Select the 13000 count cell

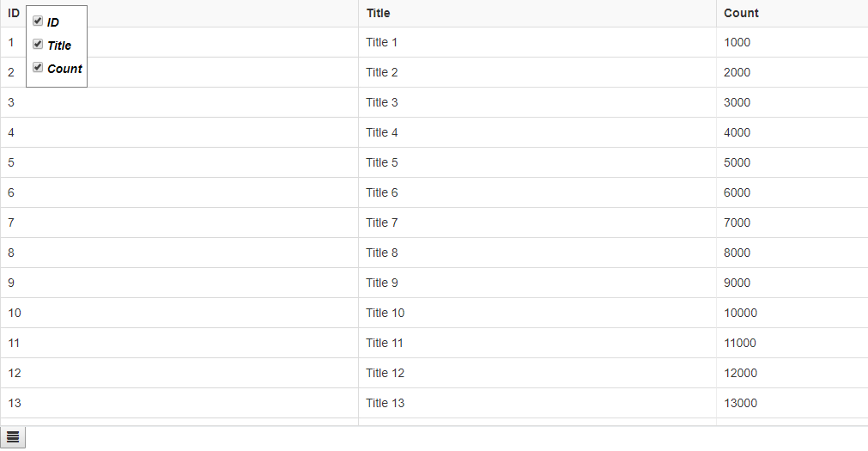(x=740, y=403)
